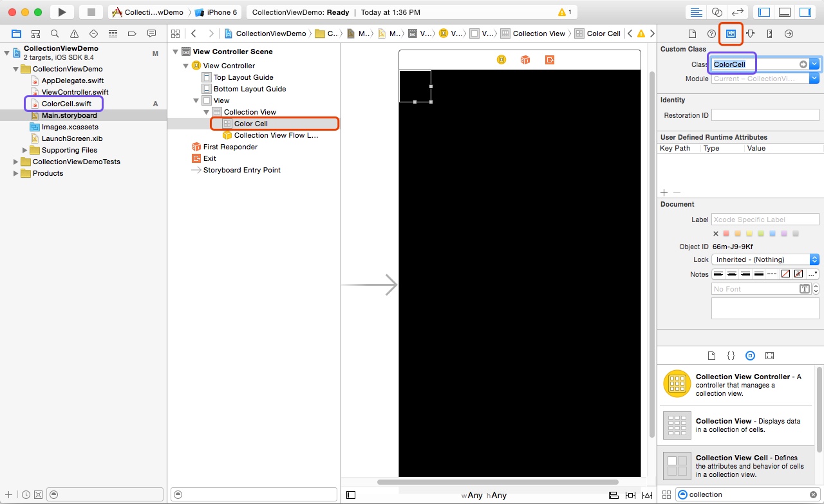Add a user defined runtime attribute

tap(664, 192)
